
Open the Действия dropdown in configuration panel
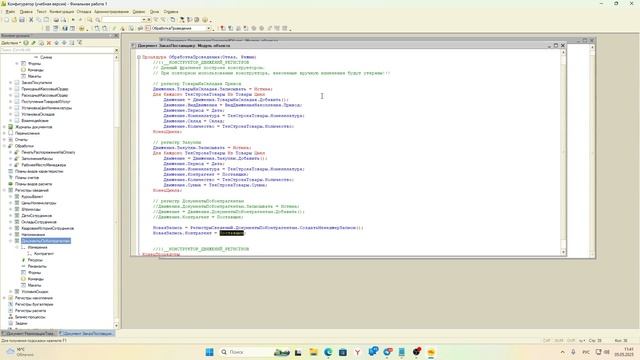(x=11, y=42)
